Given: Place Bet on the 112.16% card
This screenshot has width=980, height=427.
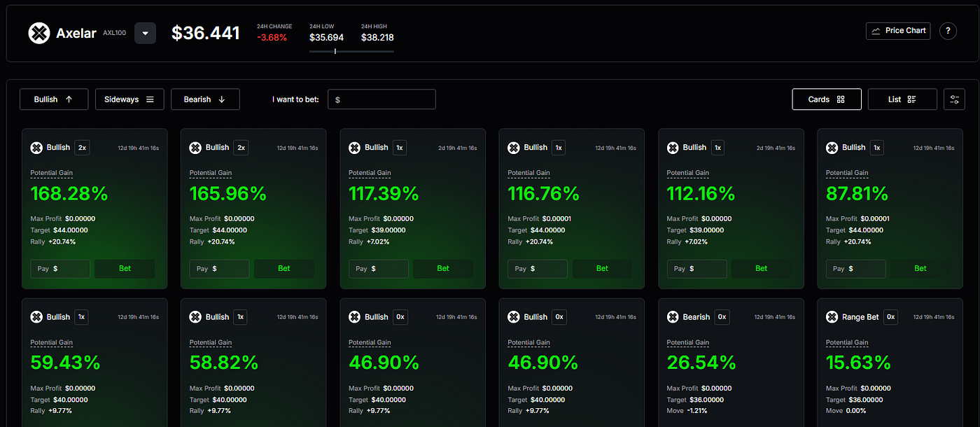Looking at the screenshot, I should coord(761,269).
